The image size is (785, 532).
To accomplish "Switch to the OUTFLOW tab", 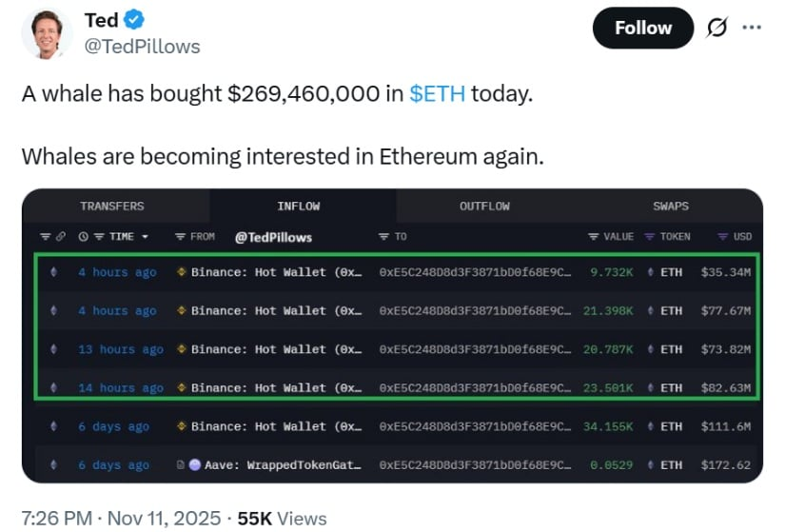I will pos(484,206).
